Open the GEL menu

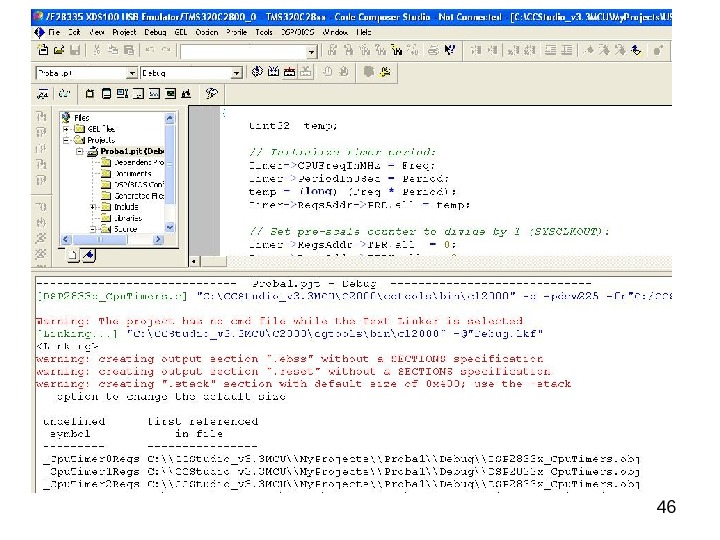click(x=180, y=32)
